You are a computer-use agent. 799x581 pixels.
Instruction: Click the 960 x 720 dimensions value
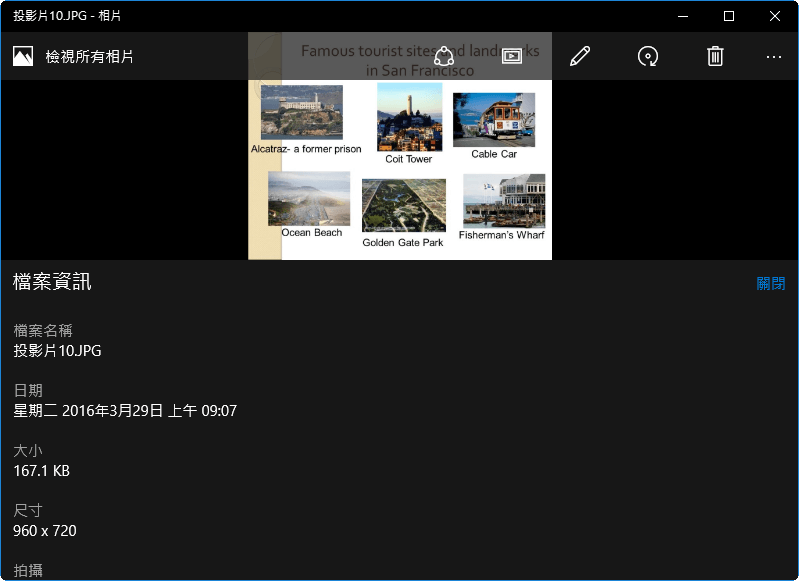coord(45,531)
